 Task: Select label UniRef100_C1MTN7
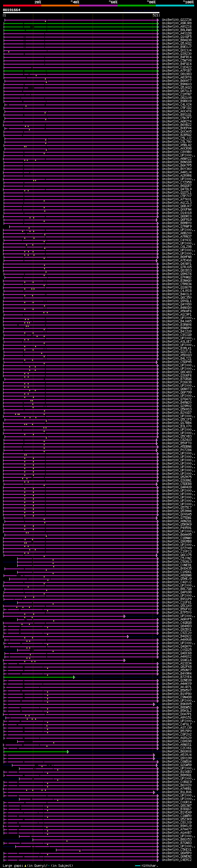point(177,94)
